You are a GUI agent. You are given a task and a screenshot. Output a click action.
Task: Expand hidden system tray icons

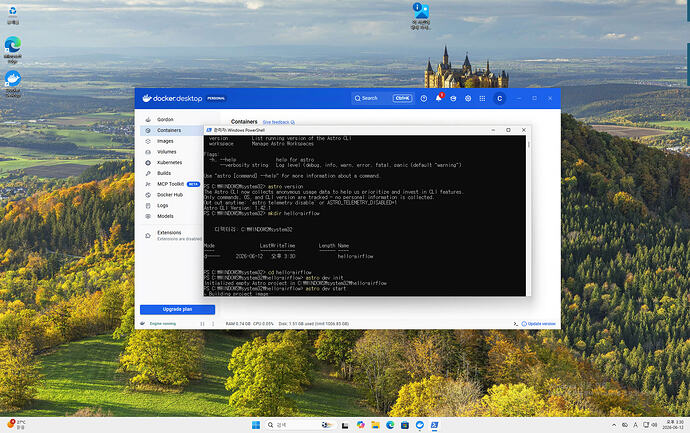coord(614,425)
